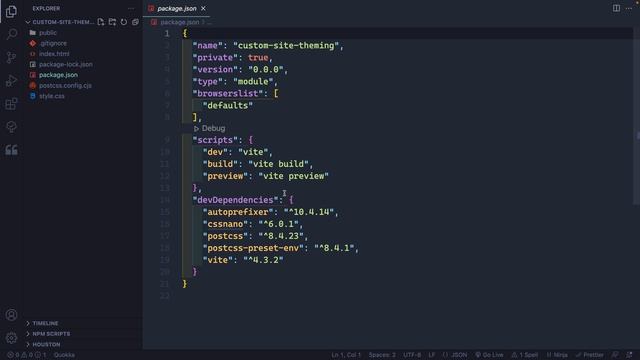The image size is (640, 360).
Task: Click the "cssnano" dependency line
Action: 253,224
